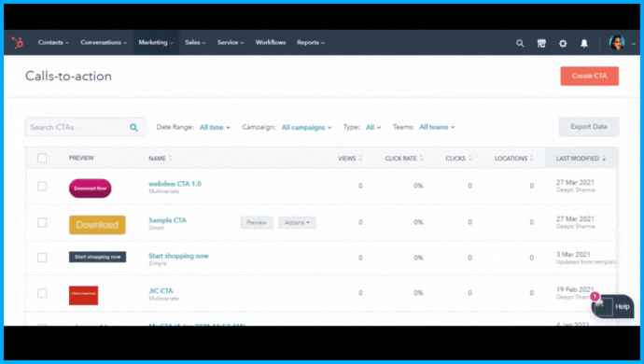Click the HubSpot sprocket logo
This screenshot has width=644, height=364.
coord(18,42)
